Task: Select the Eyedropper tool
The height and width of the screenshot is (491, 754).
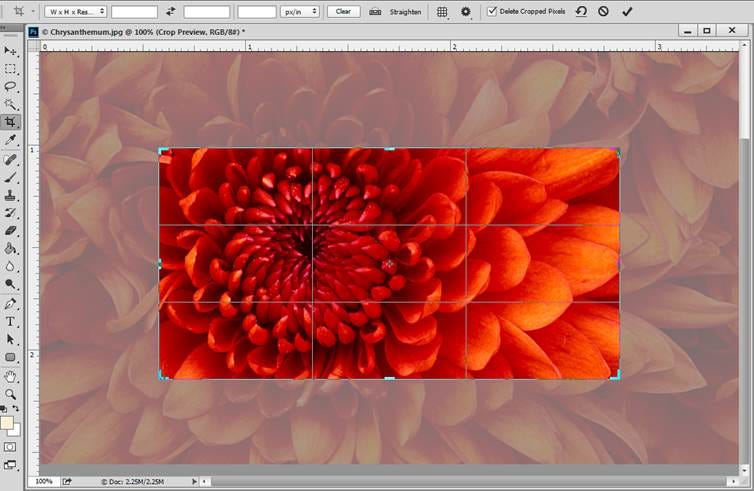Action: click(10, 140)
